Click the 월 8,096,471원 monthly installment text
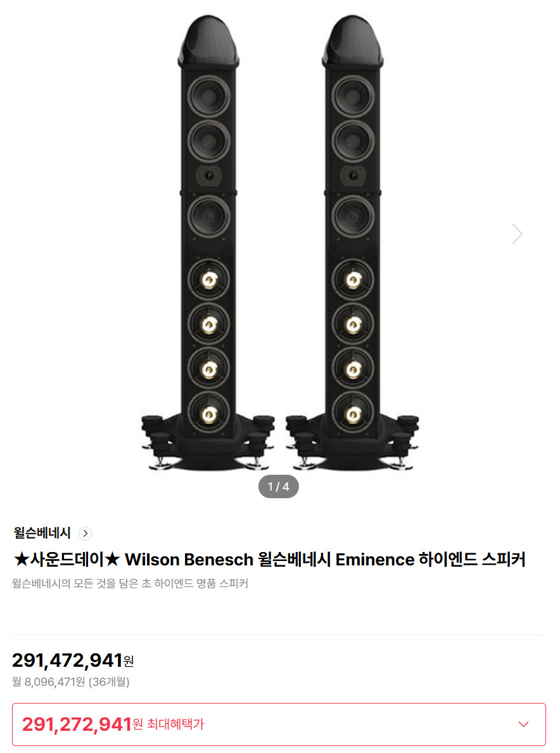The height and width of the screenshot is (753, 560). (49, 682)
